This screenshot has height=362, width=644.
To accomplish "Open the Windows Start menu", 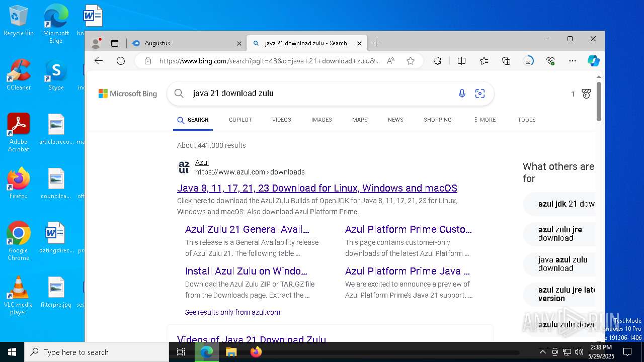I will tap(12, 352).
